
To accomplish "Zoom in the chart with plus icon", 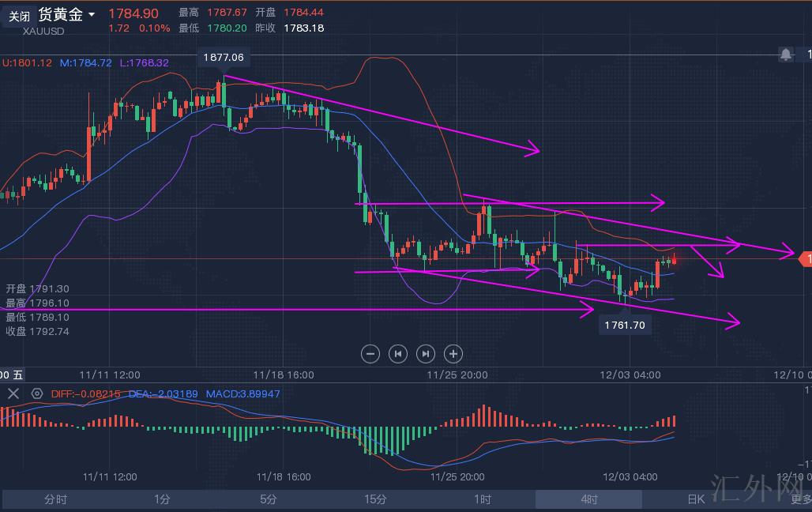I will pyautogui.click(x=453, y=354).
